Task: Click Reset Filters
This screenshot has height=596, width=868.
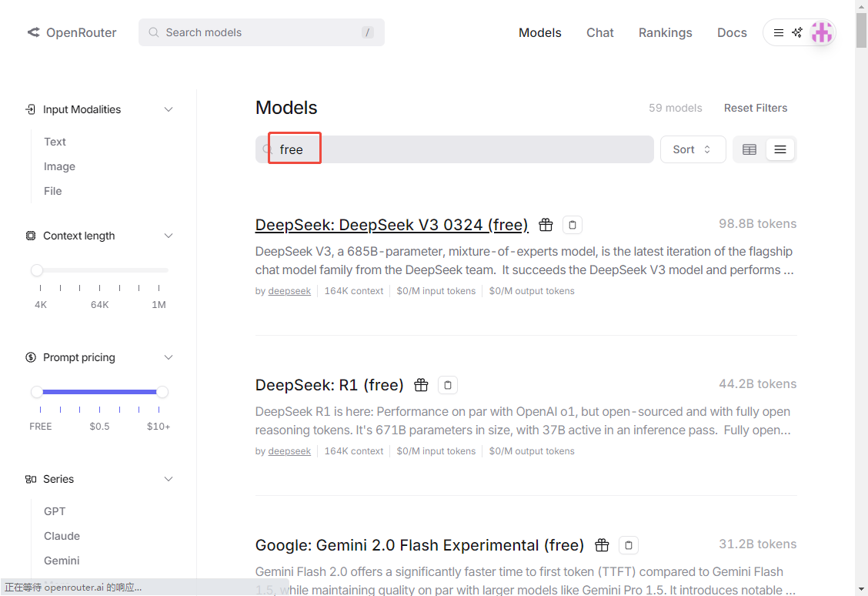Action: [x=755, y=108]
